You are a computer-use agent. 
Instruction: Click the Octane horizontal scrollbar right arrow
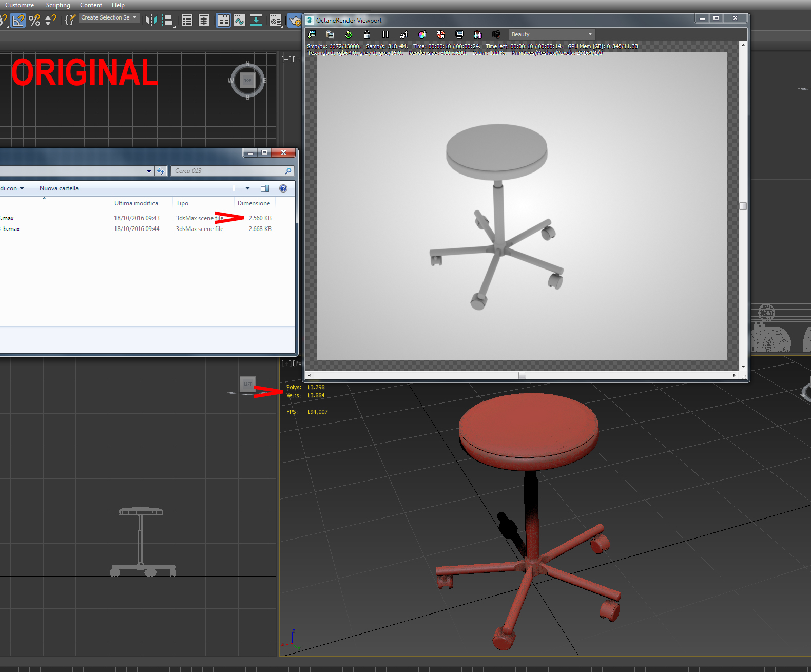coord(734,375)
